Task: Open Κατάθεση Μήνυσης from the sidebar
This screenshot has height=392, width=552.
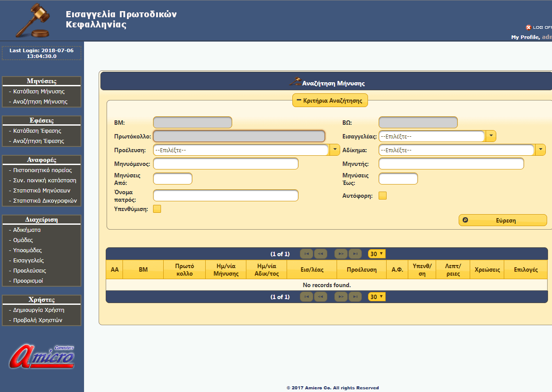Action: coord(39,92)
